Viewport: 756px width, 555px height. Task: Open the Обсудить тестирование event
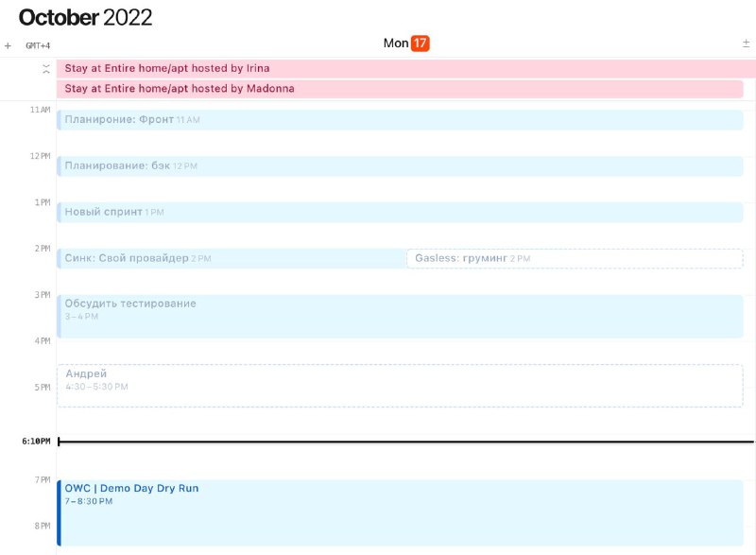click(x=400, y=317)
